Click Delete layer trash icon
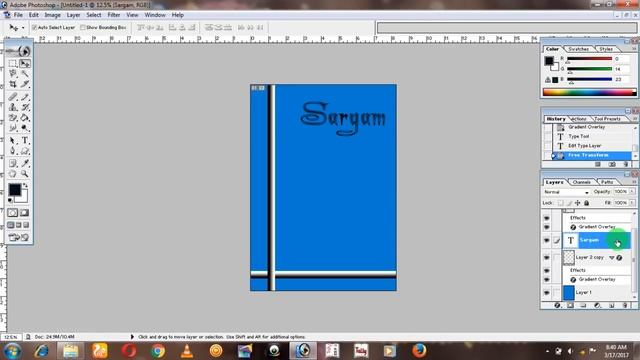640x360 pixels. 625,305
